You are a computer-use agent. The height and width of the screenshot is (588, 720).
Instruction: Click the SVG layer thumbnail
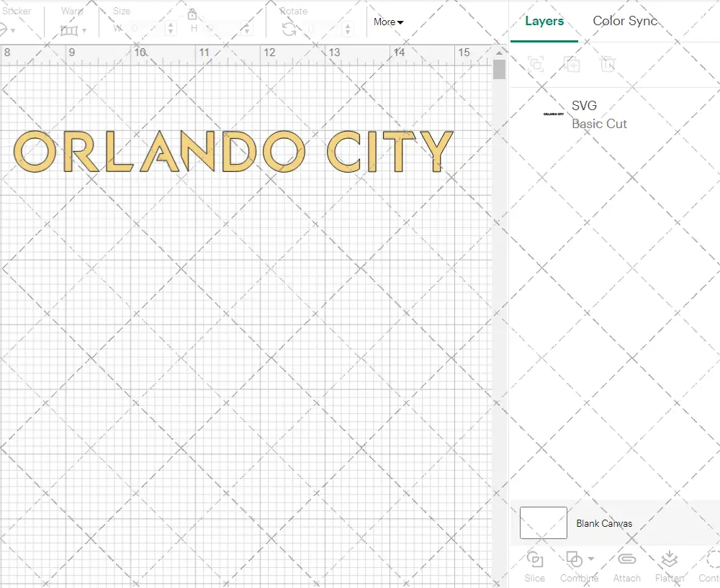pos(553,114)
